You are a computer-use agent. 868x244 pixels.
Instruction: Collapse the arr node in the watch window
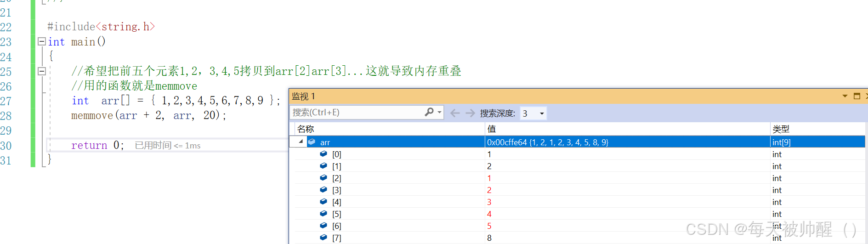[301, 142]
